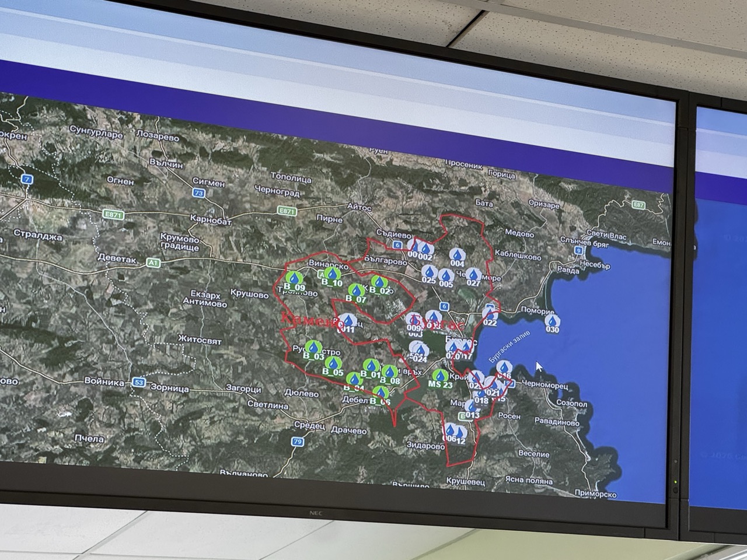Click the green B_02 marker

pos(378,281)
